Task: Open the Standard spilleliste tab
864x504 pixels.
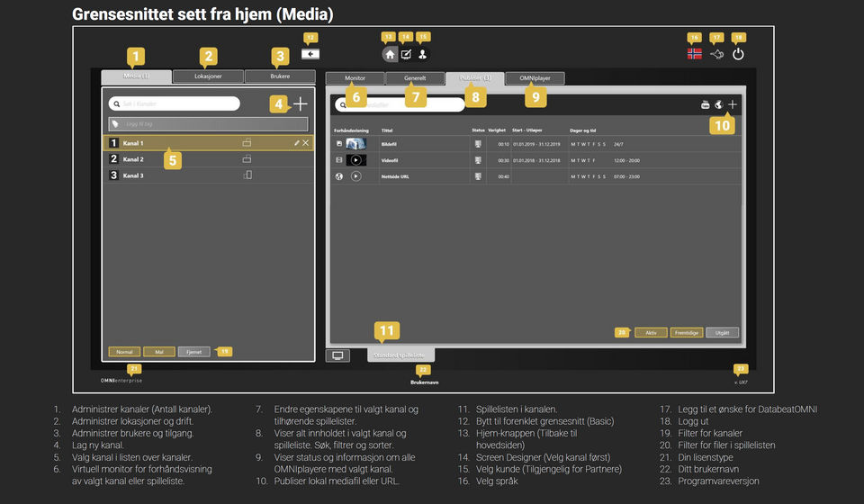Action: [400, 355]
